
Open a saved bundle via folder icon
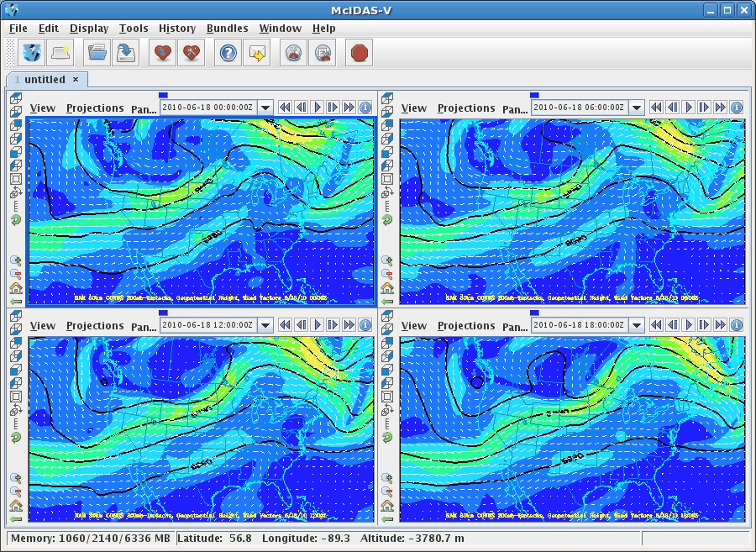[97, 51]
